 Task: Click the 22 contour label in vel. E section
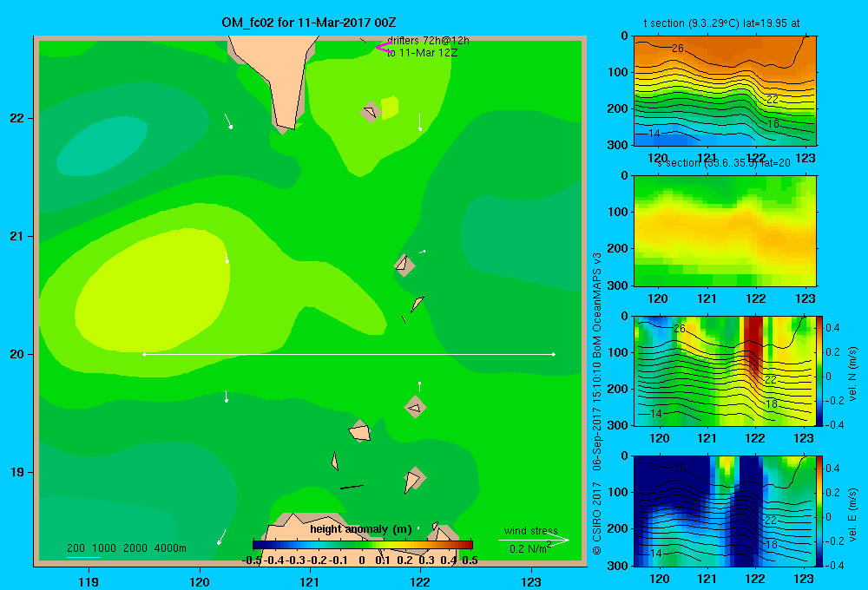point(771,521)
